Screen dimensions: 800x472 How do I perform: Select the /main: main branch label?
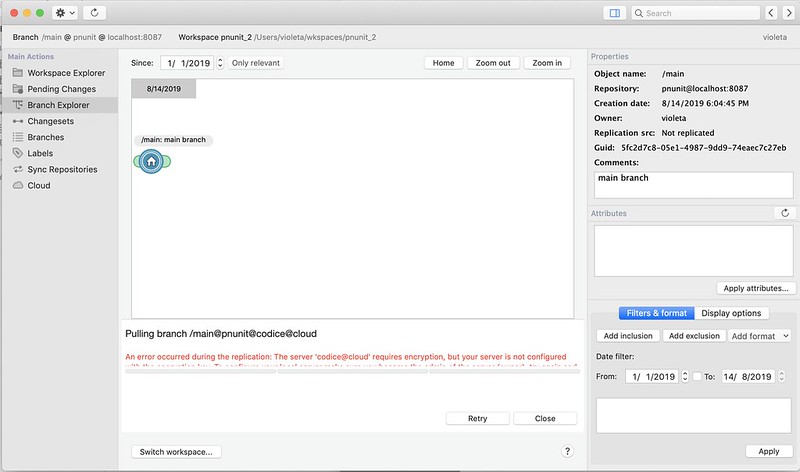point(173,140)
